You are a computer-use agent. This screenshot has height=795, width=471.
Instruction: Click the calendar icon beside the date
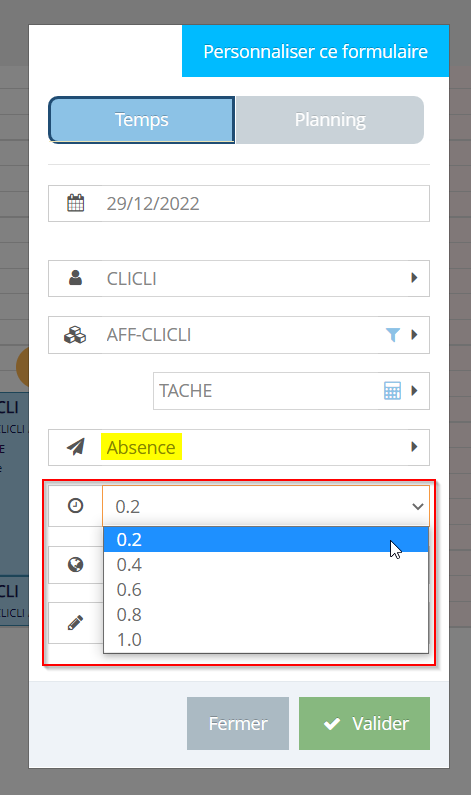coord(76,203)
